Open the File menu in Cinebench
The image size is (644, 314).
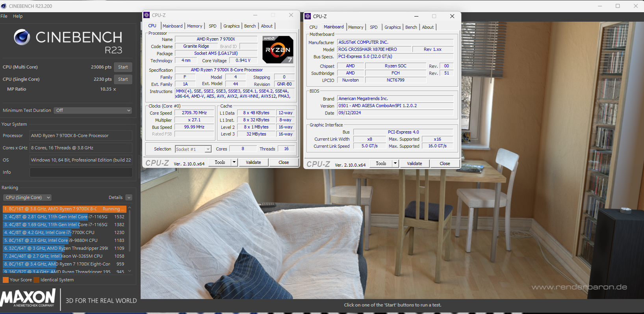[4, 16]
